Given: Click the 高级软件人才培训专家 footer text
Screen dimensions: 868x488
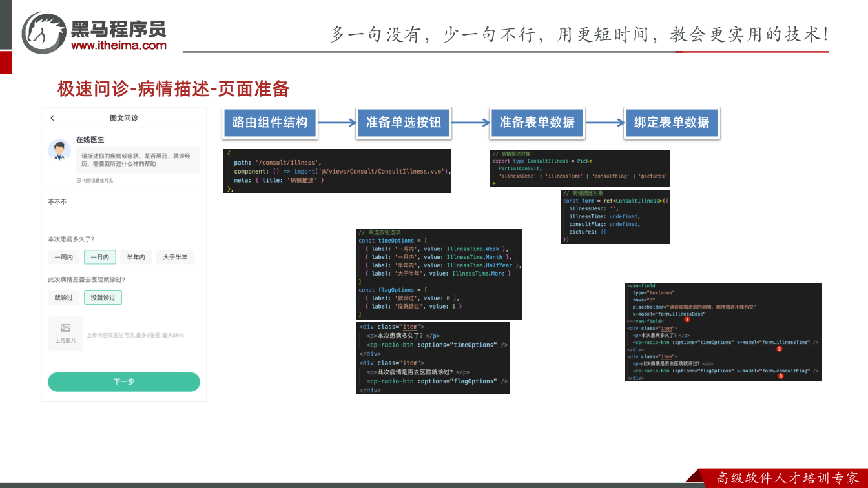Looking at the screenshot, I should [789, 478].
